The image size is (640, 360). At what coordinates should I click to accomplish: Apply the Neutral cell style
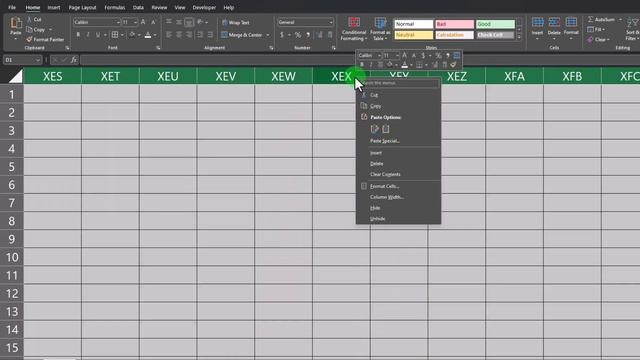(413, 35)
